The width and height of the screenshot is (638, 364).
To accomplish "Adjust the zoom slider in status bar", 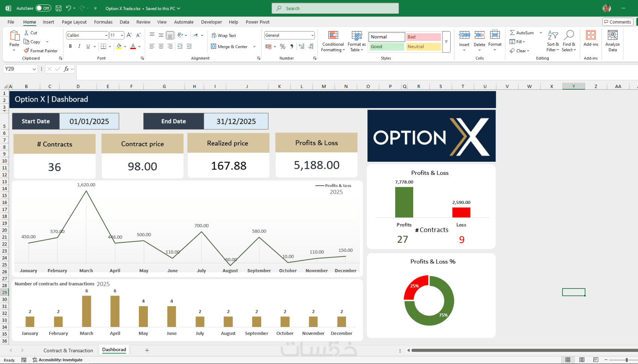I will (626, 360).
